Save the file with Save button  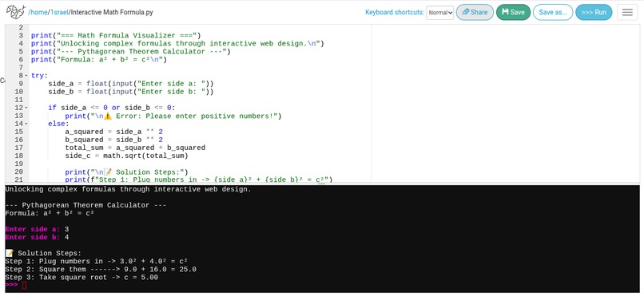tap(513, 12)
